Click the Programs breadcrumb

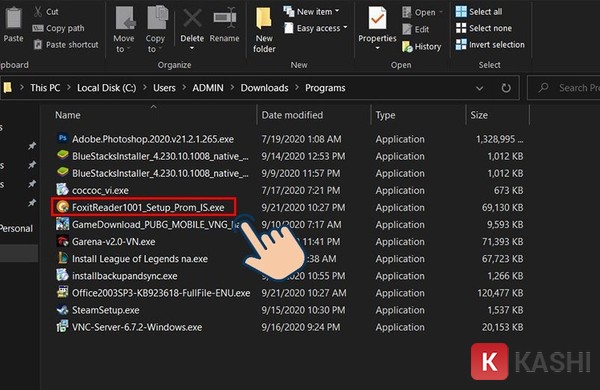tap(325, 88)
